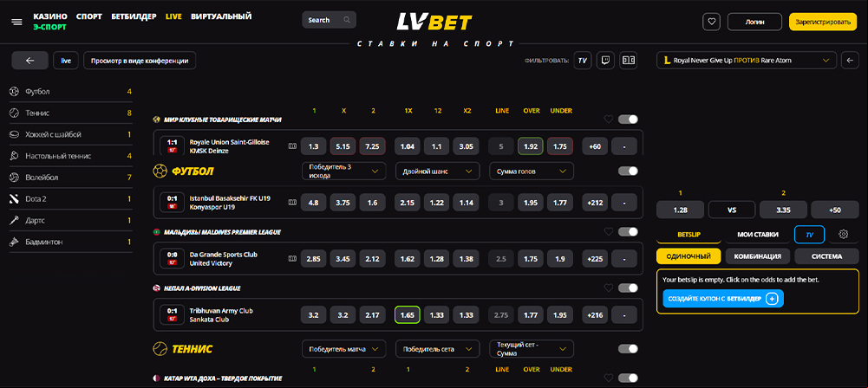Favorite Nepal A-Division League heart
This screenshot has width=868, height=388.
(609, 288)
